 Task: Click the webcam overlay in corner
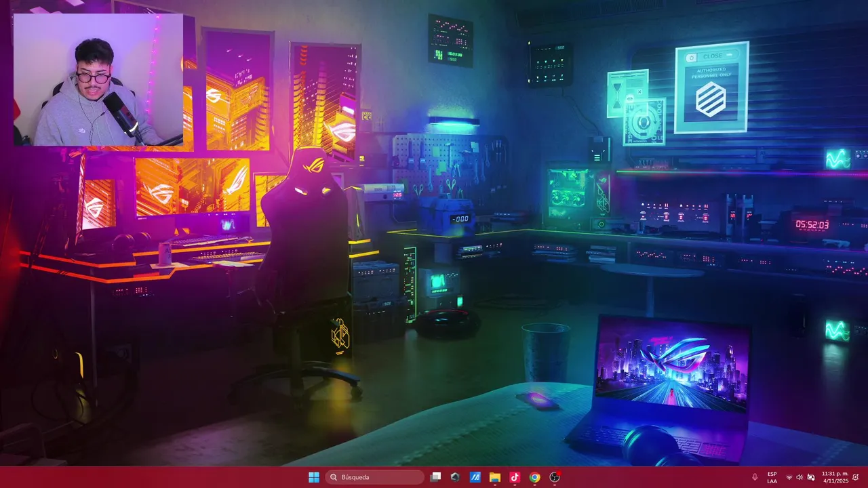tap(98, 79)
